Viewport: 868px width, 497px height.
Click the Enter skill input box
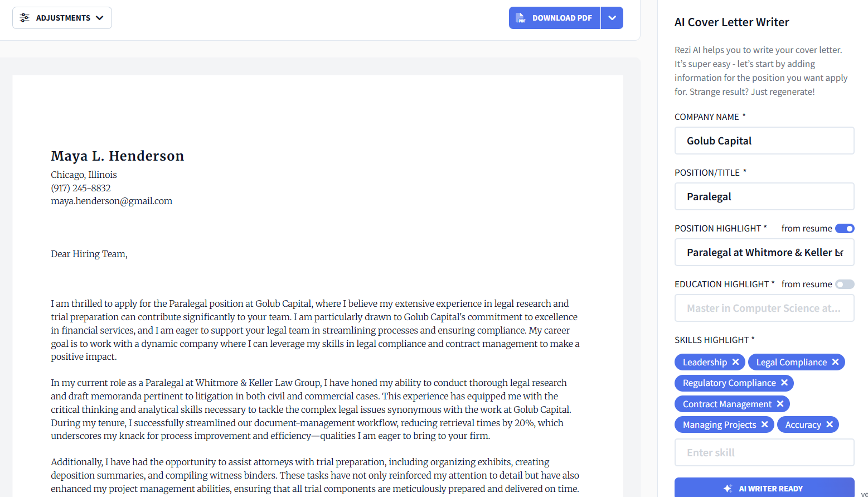coord(764,452)
